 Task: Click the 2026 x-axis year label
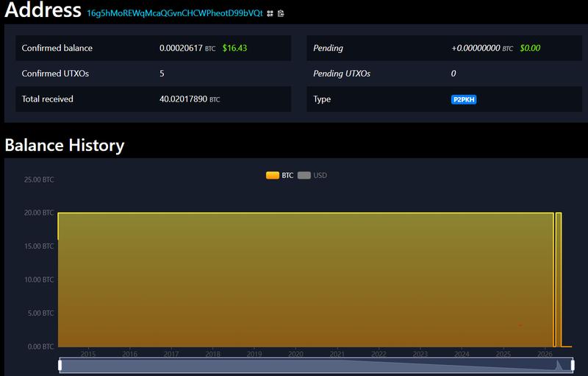pos(545,354)
